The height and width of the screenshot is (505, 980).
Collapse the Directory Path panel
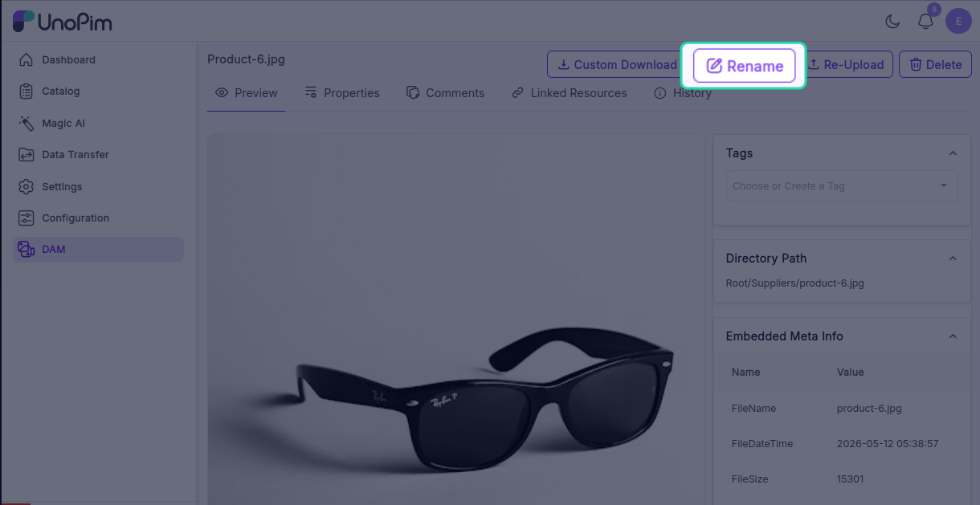[x=953, y=259]
